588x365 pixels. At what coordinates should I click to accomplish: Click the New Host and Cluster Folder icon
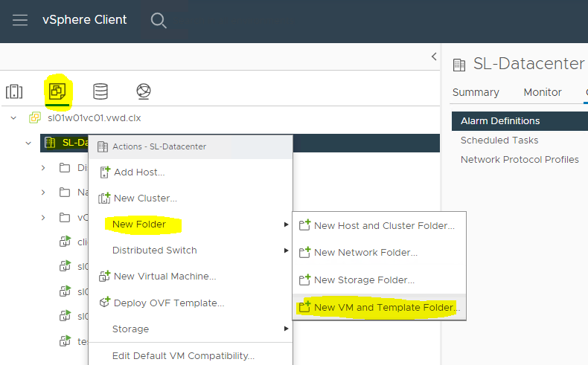point(304,225)
